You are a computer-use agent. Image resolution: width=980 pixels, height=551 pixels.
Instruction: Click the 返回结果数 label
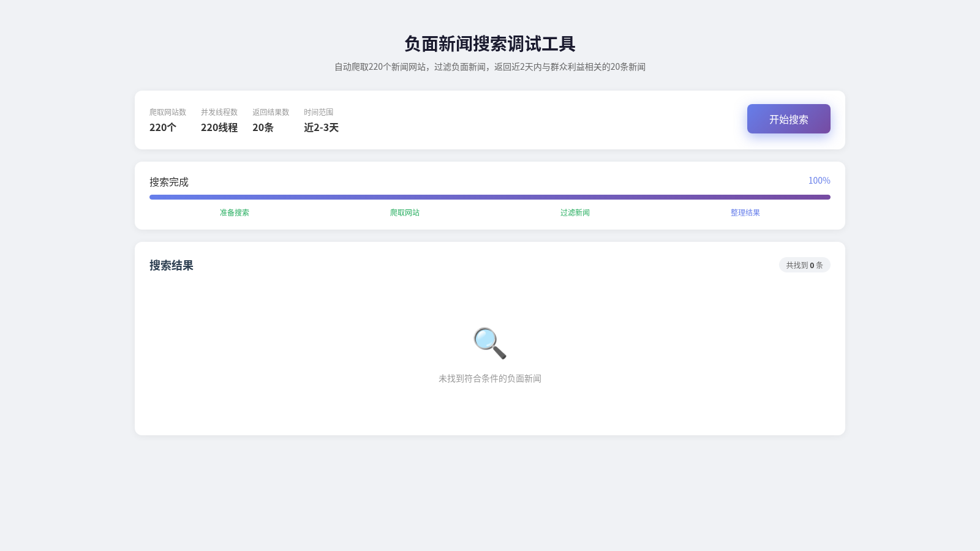click(271, 112)
